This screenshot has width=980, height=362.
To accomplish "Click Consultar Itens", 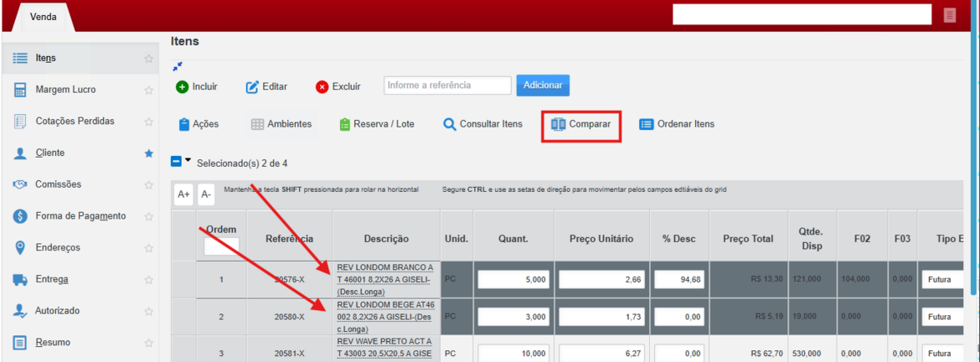I will [x=483, y=124].
